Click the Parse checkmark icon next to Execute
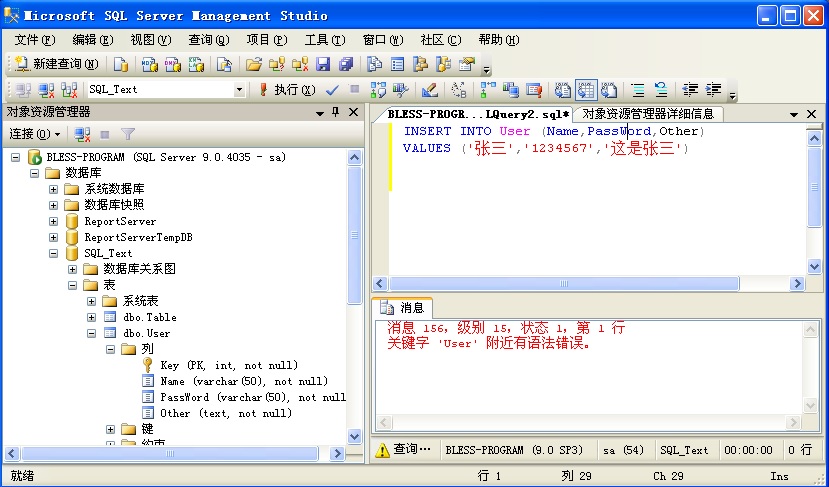This screenshot has height=487, width=829. pos(332,90)
